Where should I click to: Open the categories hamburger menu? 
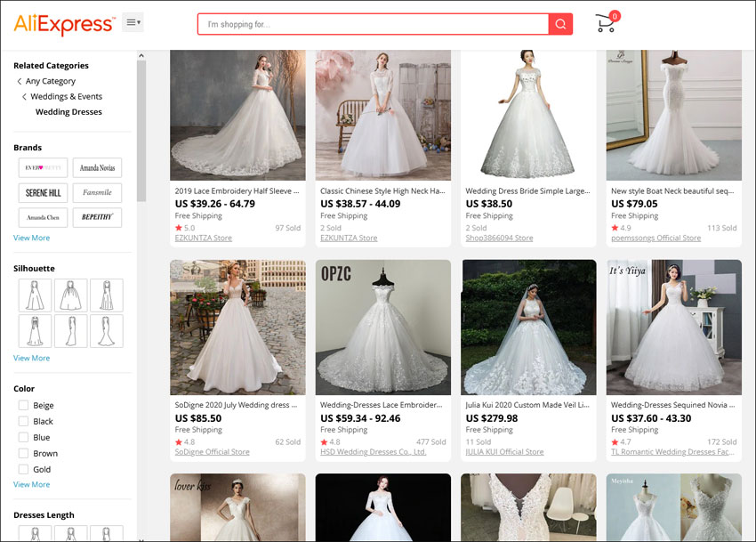click(x=133, y=22)
